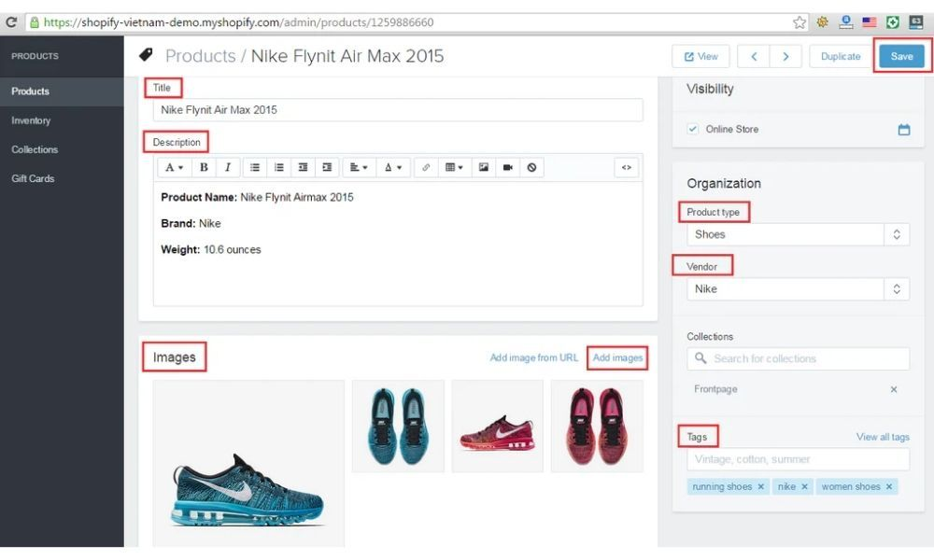The width and height of the screenshot is (934, 560).
Task: Clear formatting in the description editor
Action: 531,168
